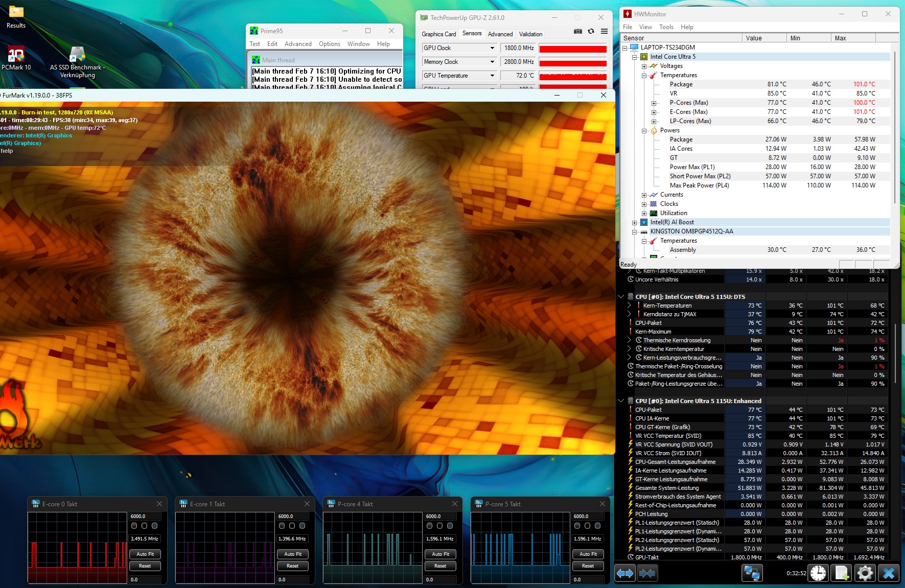Open GPU-Z hamburger menu
This screenshot has width=905, height=588.
[x=604, y=32]
